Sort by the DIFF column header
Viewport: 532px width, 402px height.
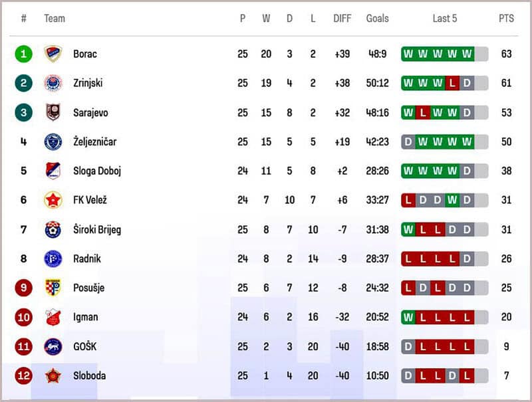pos(342,19)
